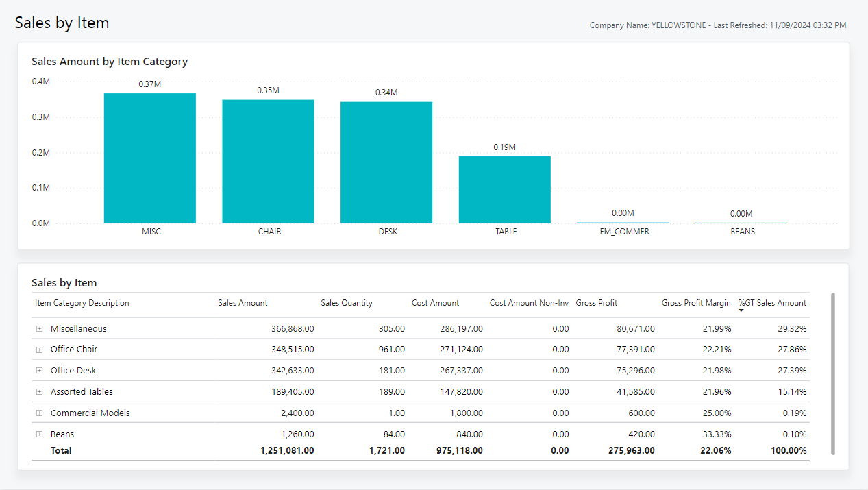Click the Office Chair gross profit 77,391.00
Viewport: 868px width, 490px height.
click(636, 350)
